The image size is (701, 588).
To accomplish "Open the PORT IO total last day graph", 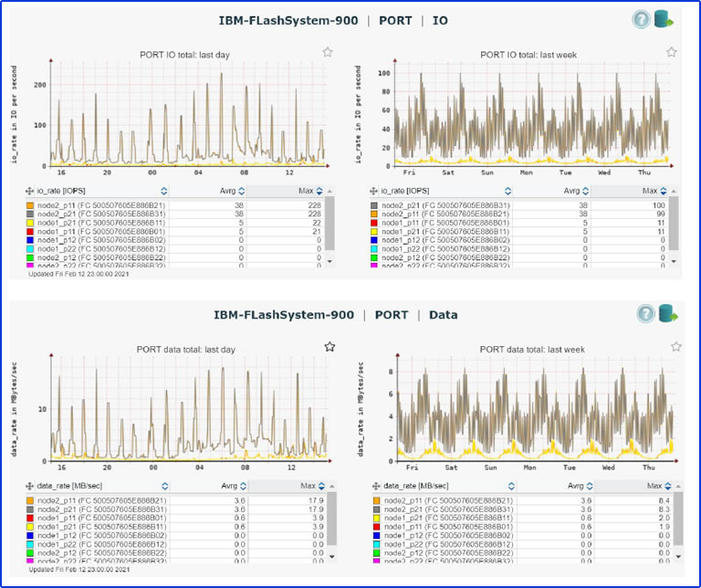I will [x=188, y=114].
